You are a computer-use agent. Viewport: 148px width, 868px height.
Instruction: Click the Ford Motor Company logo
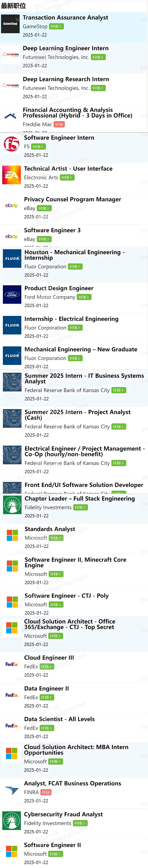12,295
